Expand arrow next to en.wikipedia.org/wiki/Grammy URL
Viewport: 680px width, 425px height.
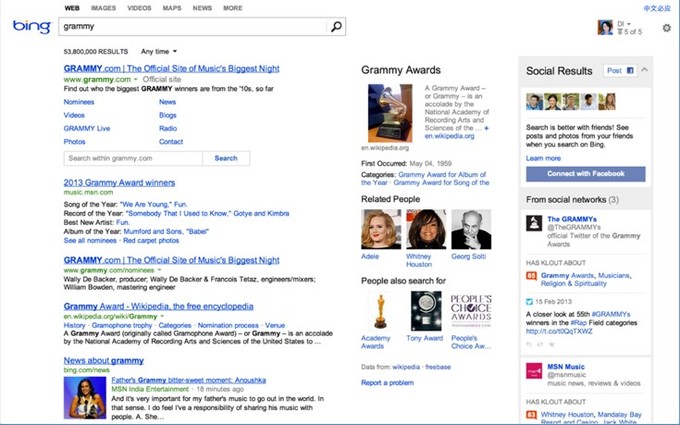(162, 317)
